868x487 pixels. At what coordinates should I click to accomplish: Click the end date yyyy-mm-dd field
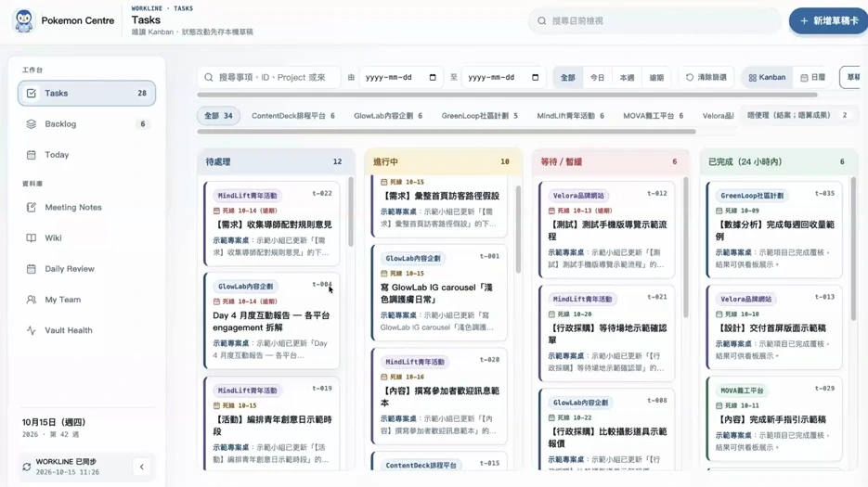[503, 78]
